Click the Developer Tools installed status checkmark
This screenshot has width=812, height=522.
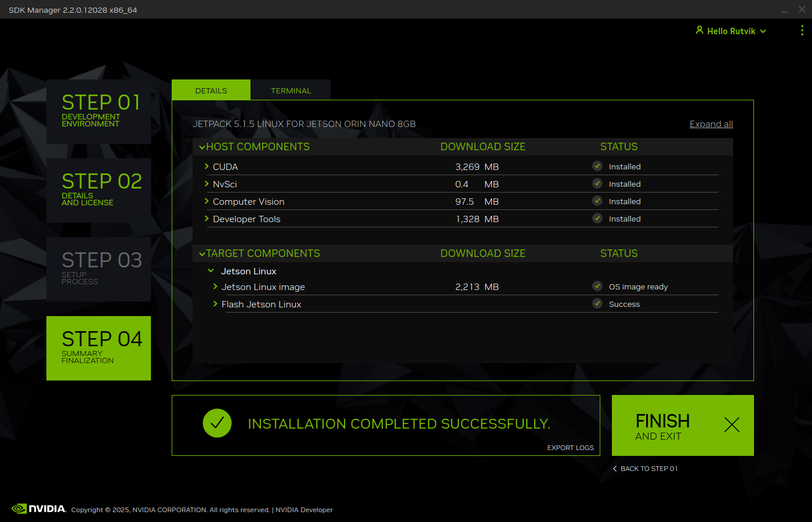(597, 219)
